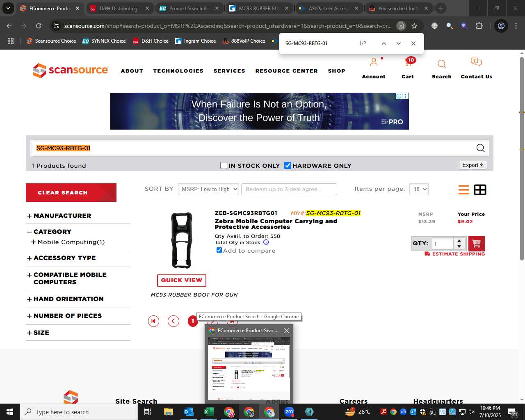Click the Export button
The image size is (525, 420).
coord(473,165)
